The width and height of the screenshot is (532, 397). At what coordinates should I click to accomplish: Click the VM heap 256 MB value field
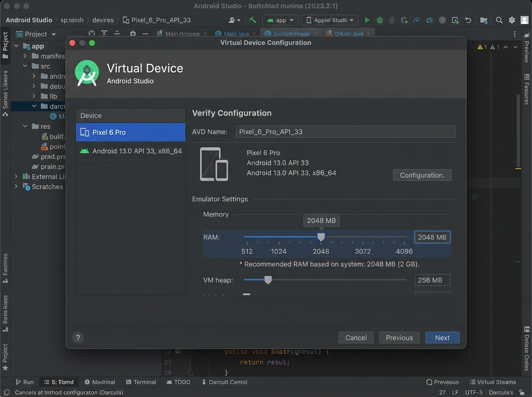[432, 280]
